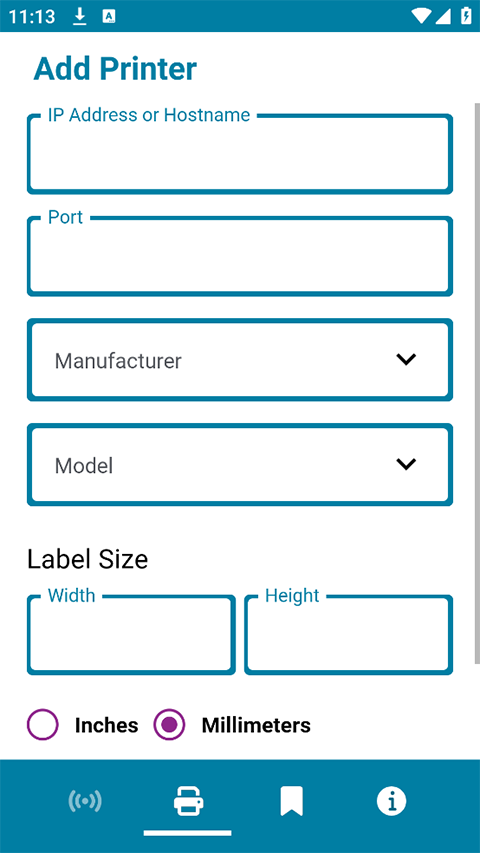Open the Manufacturer combo box
The image size is (480, 853).
click(240, 360)
